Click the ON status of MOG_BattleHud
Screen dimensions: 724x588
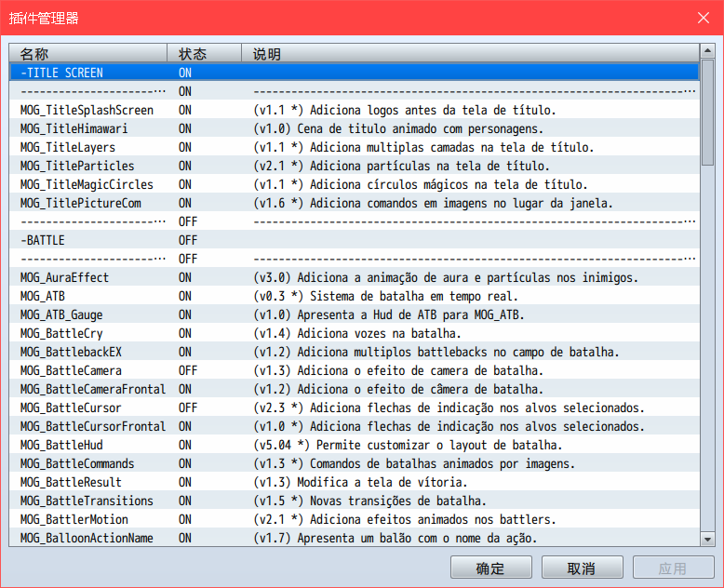pos(185,445)
